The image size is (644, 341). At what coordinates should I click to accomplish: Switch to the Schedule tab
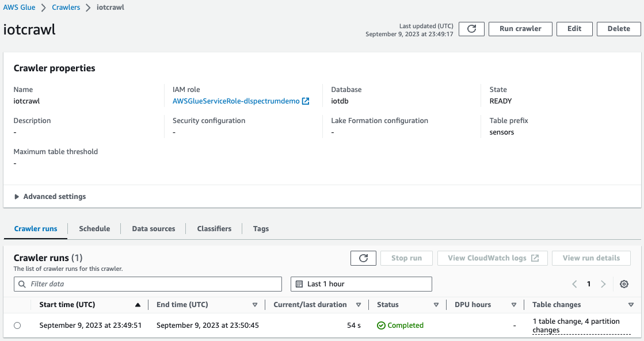(x=94, y=228)
